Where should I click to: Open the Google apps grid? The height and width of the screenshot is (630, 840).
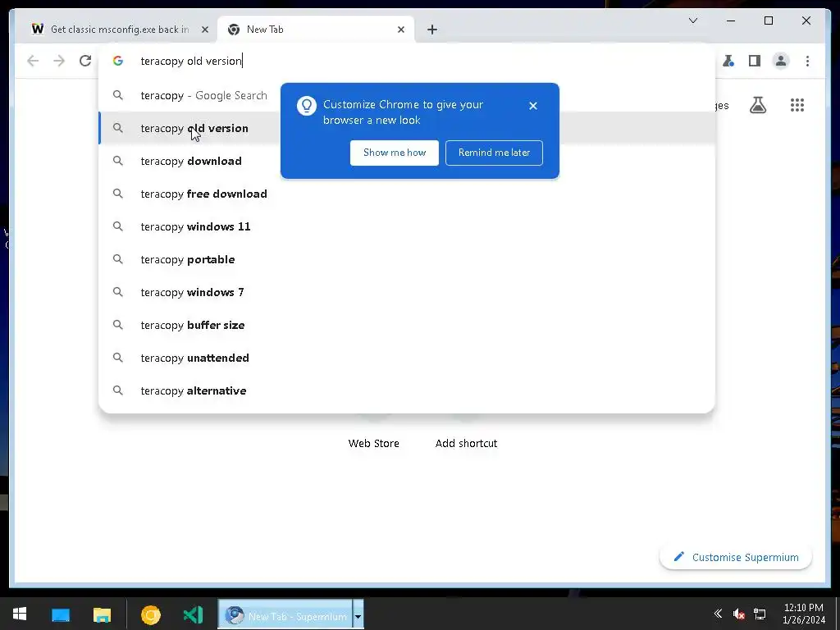coord(797,105)
